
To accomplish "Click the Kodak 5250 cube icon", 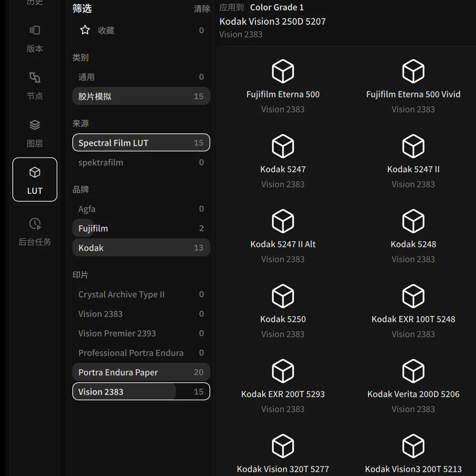I will 283,296.
